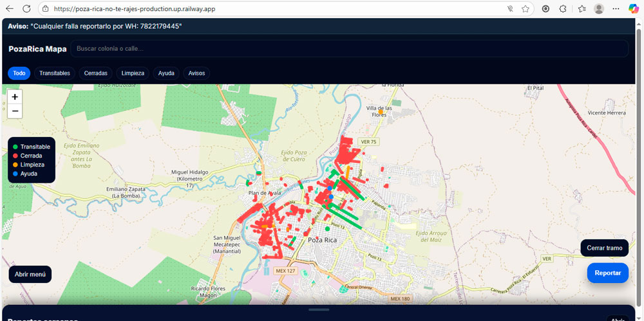Expand the Abrir menú panel
Viewport: 644px width, 321px height.
[x=30, y=274]
